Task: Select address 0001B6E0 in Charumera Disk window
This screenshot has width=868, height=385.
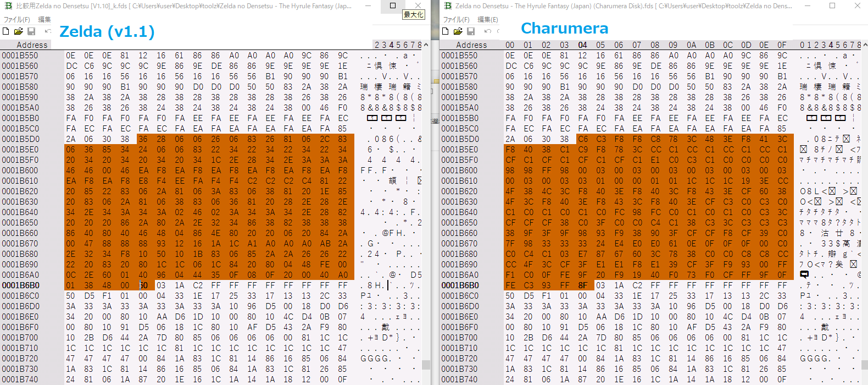Action: tap(460, 317)
